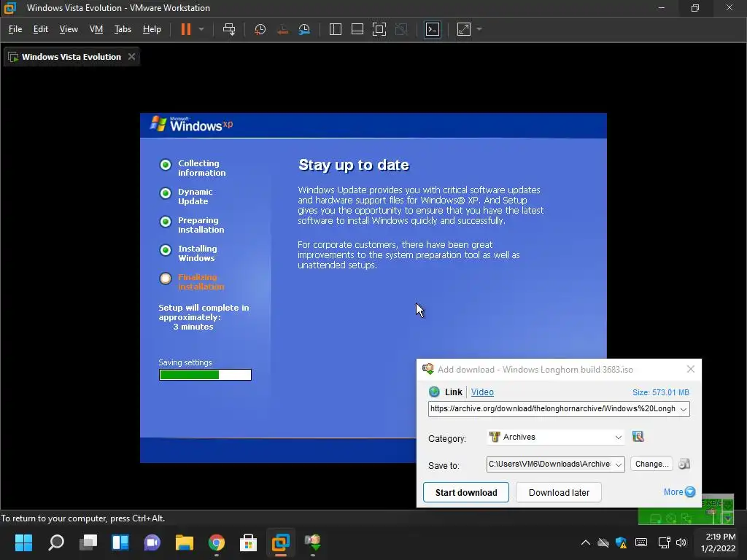Image resolution: width=747 pixels, height=560 pixels.
Task: Toggle the VMware library sidebar panel
Action: (x=336, y=29)
